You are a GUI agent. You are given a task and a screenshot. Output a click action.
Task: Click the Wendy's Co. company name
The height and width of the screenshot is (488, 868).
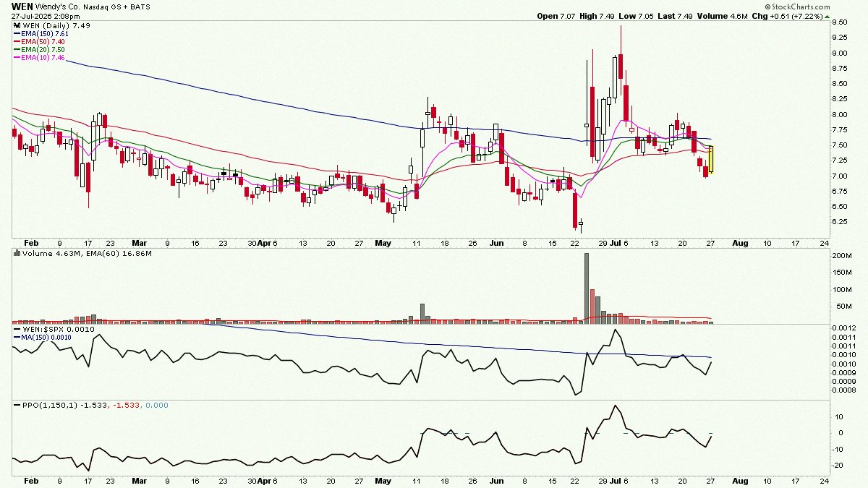[59, 6]
